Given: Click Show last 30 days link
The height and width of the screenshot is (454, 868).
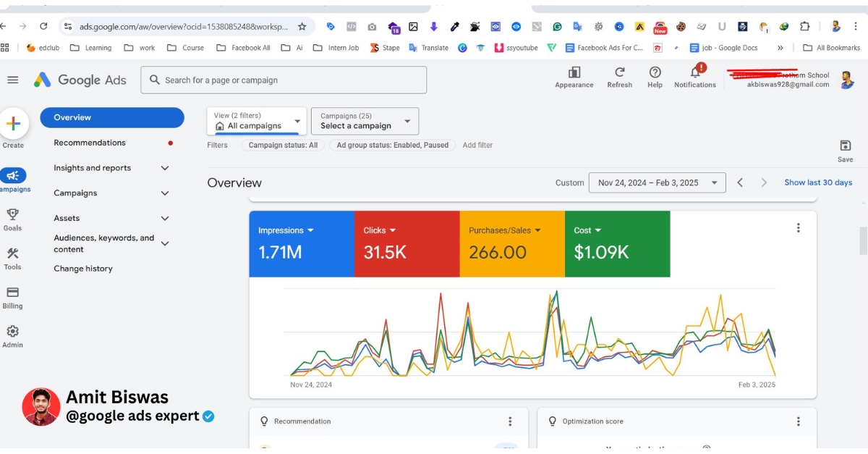Looking at the screenshot, I should pyautogui.click(x=818, y=182).
